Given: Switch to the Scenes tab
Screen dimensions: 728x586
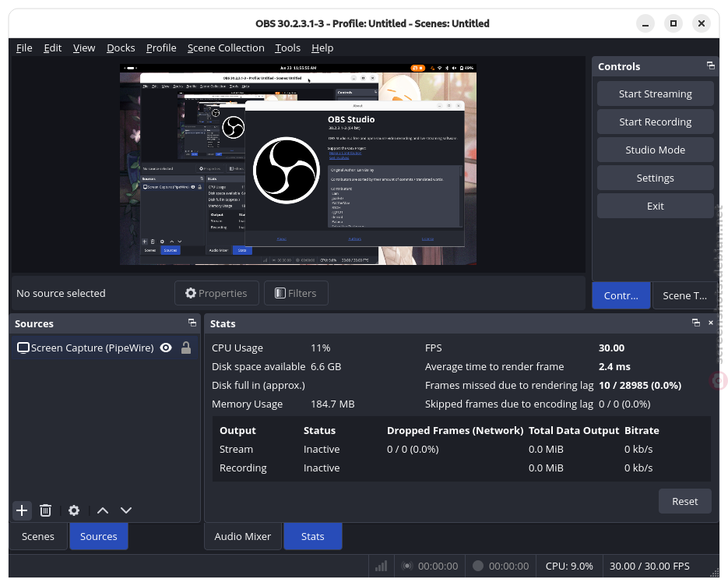Looking at the screenshot, I should (x=38, y=536).
